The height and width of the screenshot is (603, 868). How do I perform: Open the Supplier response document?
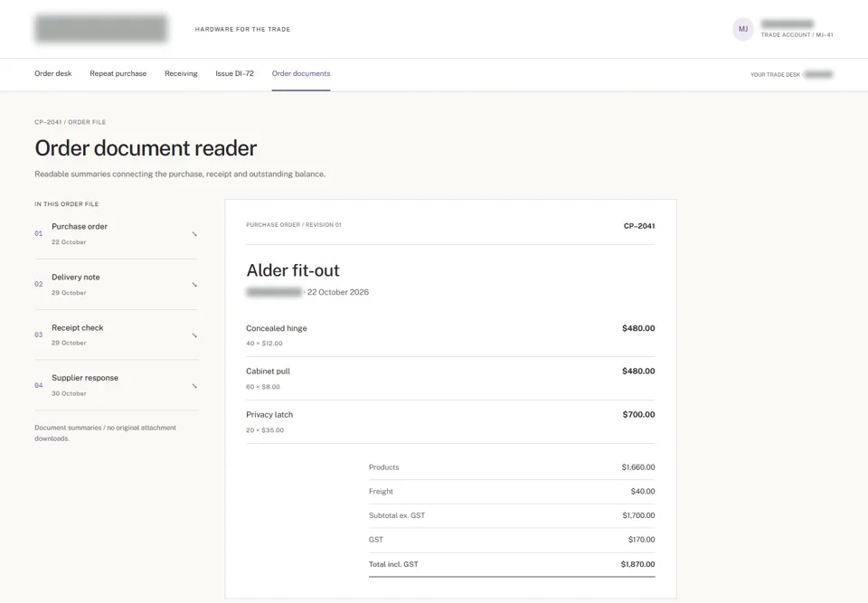[117, 385]
